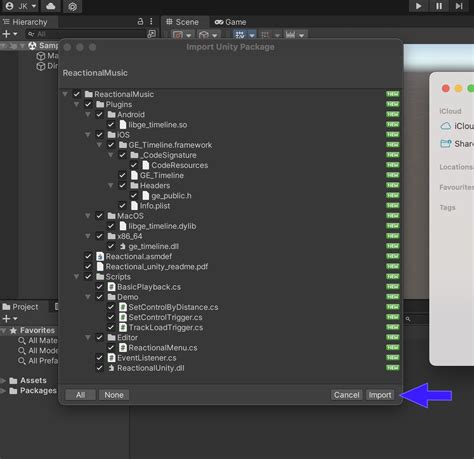Click the Play button in Unity toolbar

coord(418,6)
